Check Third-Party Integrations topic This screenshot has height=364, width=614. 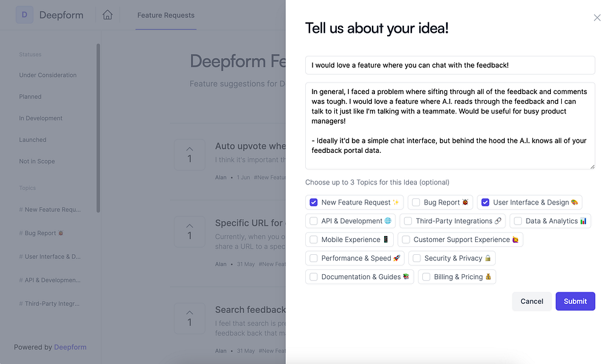click(408, 221)
